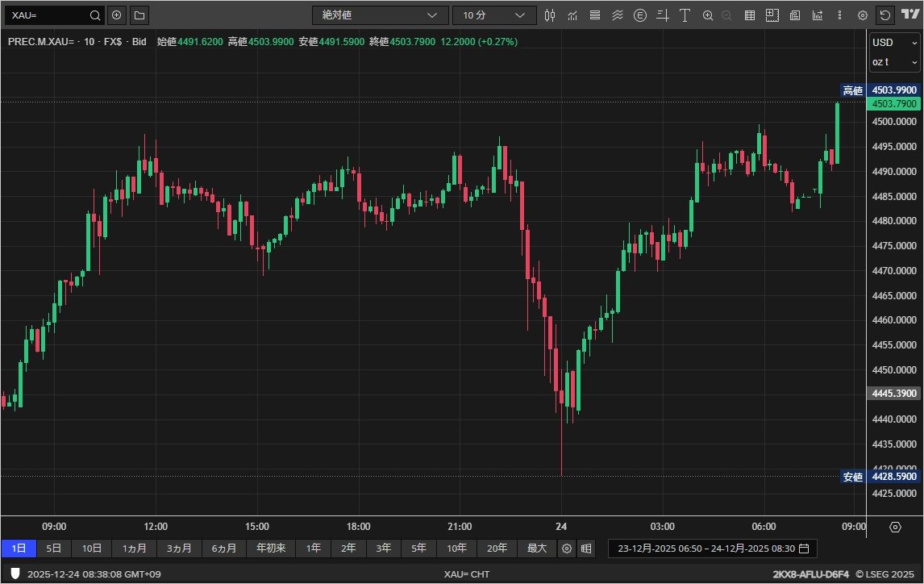
Task: Expand the 10分 interval dropdown
Action: [x=494, y=15]
